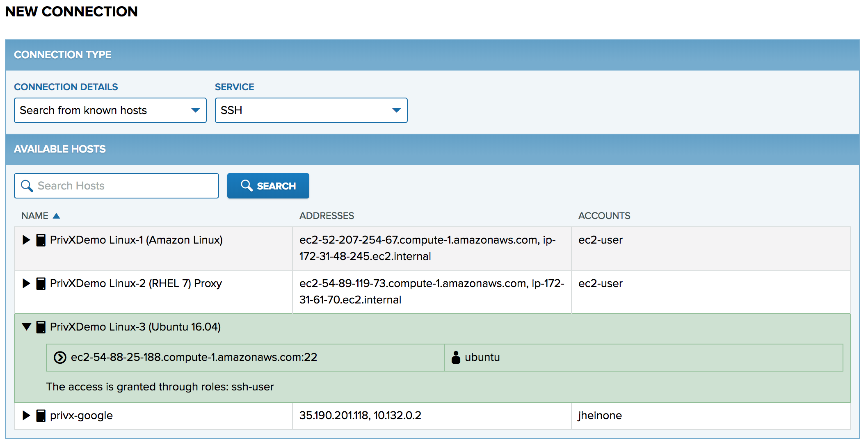Expand PrivXDemo Linux-2 (RHEL 7) Proxy row
The width and height of the screenshot is (868, 447).
(x=26, y=283)
